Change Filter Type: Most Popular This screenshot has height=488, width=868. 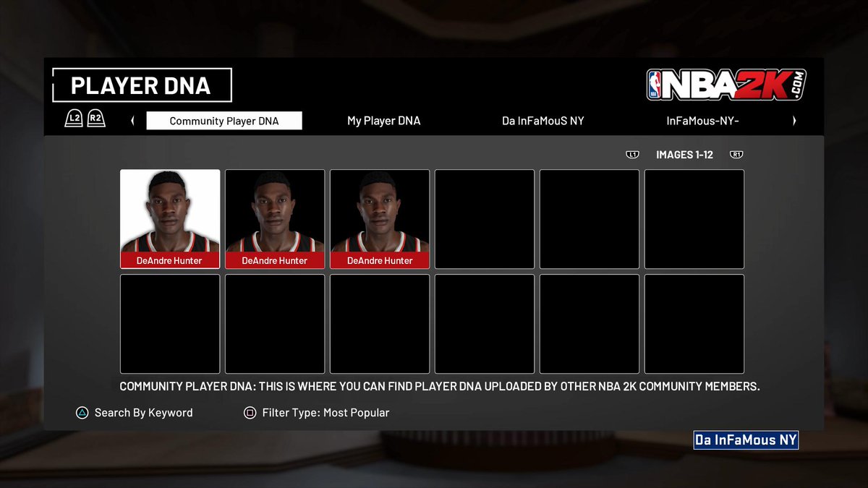(326, 413)
